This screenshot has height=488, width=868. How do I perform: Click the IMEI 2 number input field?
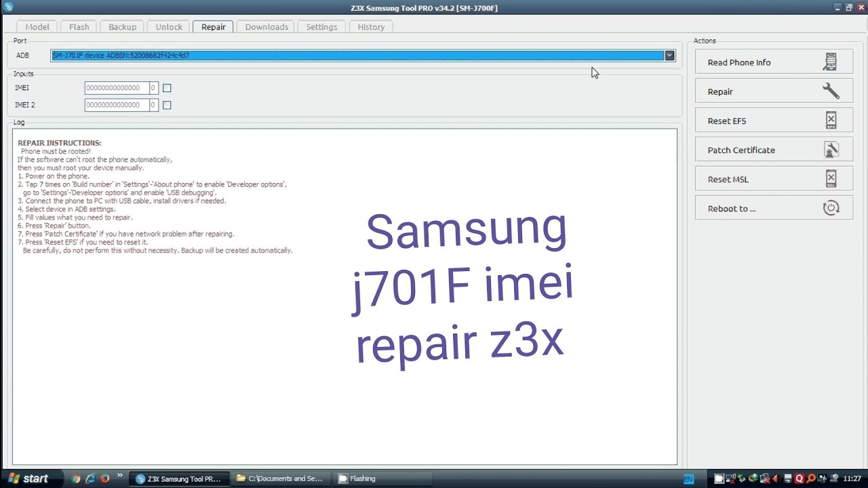[x=117, y=105]
